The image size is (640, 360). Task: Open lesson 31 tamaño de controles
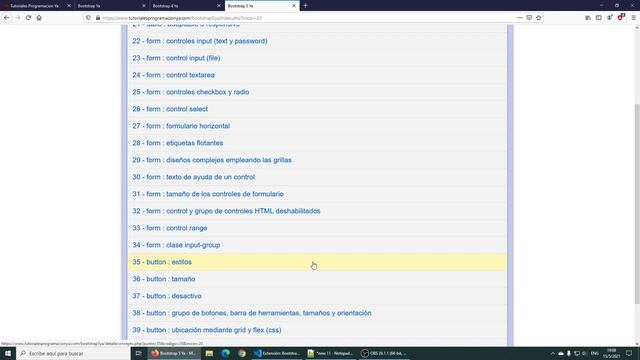[208, 194]
